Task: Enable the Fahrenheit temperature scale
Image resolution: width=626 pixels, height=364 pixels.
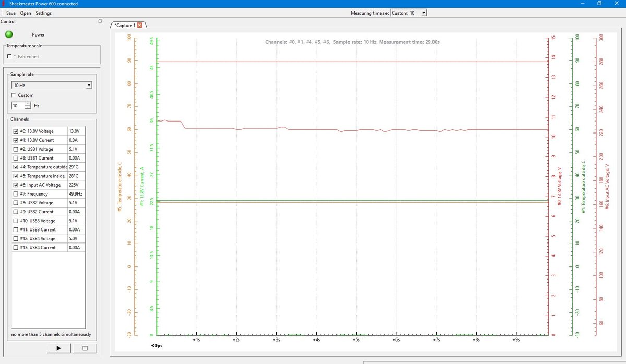Action: tap(9, 56)
